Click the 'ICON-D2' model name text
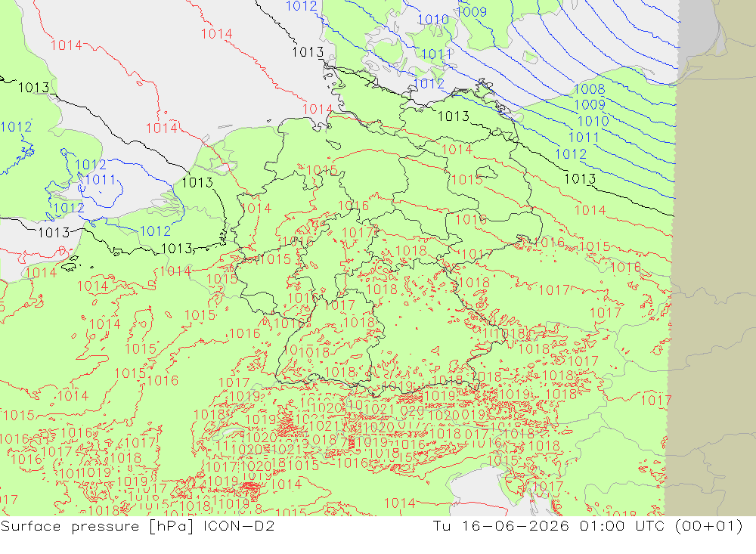This screenshot has height=554, width=756. 239,525
